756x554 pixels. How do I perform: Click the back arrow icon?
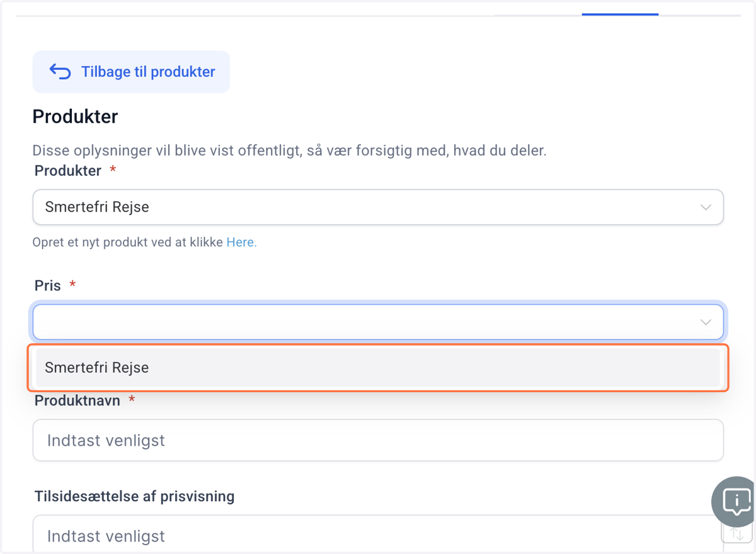[60, 72]
